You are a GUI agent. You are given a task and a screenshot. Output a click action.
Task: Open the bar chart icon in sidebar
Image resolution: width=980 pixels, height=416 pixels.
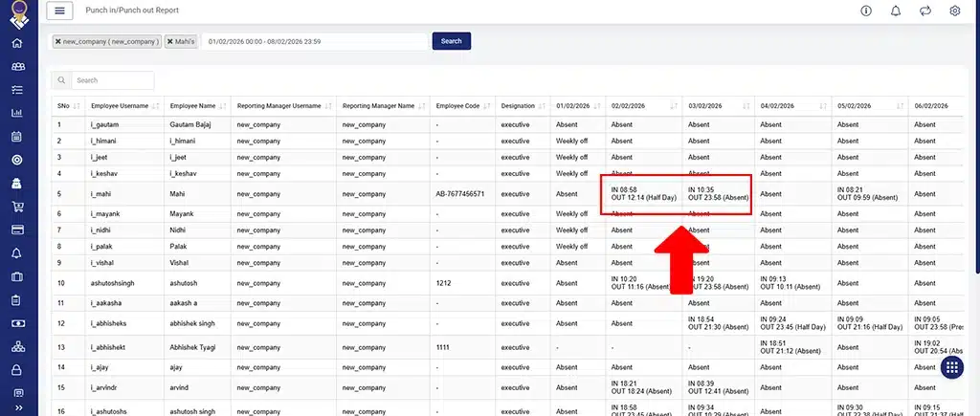(x=17, y=113)
